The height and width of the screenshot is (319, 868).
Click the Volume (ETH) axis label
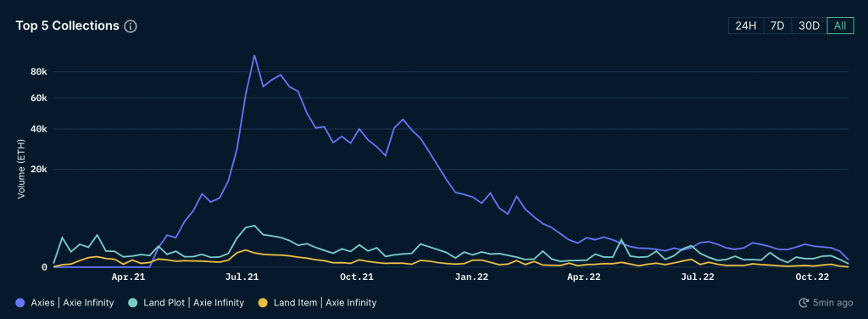click(x=20, y=170)
